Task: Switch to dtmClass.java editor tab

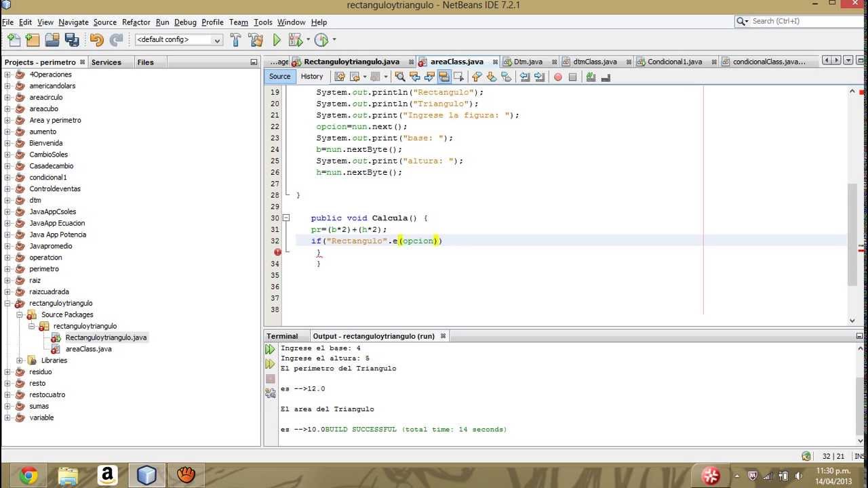Action: (595, 62)
